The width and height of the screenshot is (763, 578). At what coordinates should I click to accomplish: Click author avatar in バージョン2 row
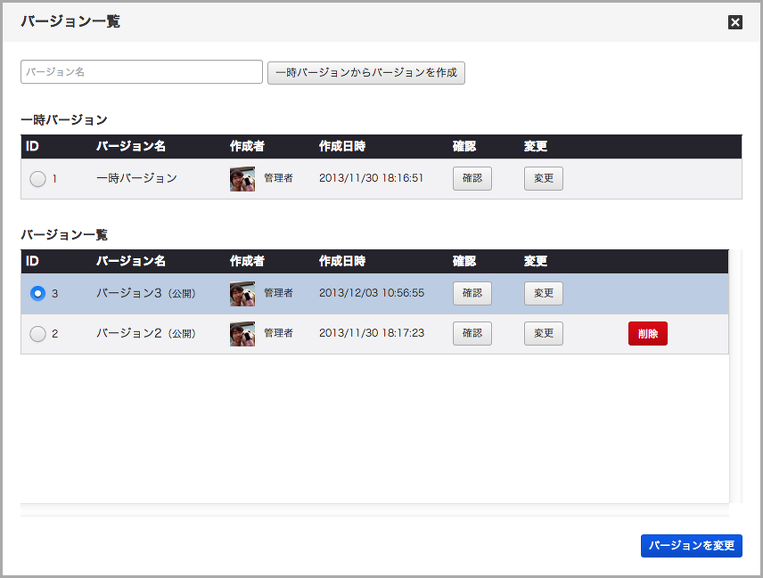[x=242, y=334]
